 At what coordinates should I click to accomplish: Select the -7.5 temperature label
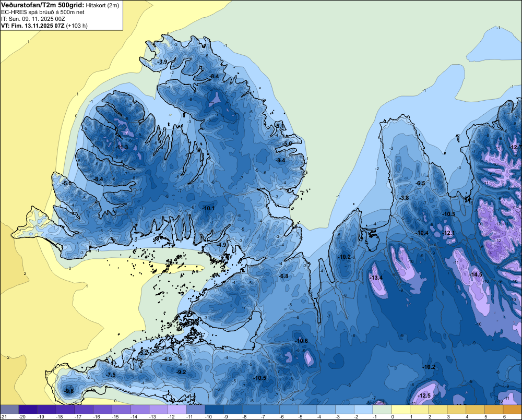tap(111, 375)
